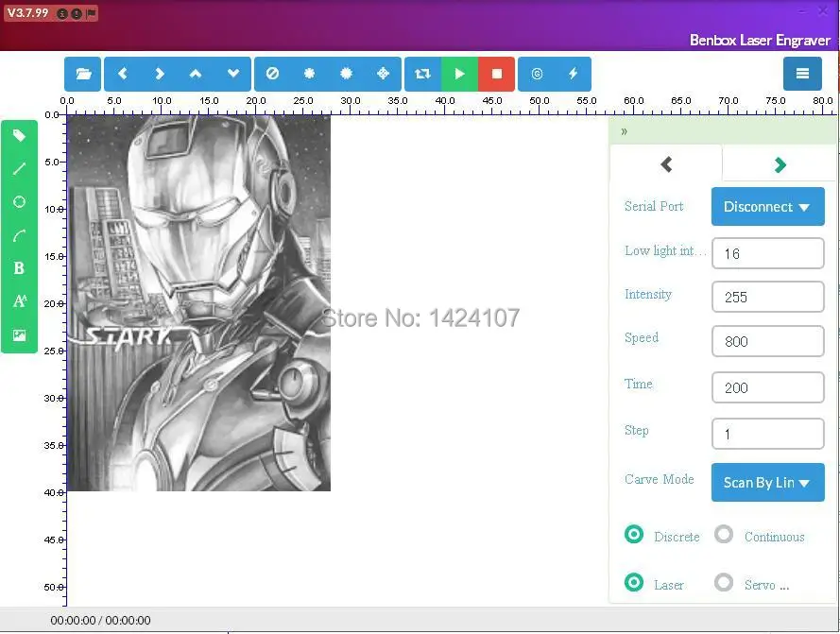The image size is (840, 634).
Task: Select the font A text tool
Action: point(19,301)
